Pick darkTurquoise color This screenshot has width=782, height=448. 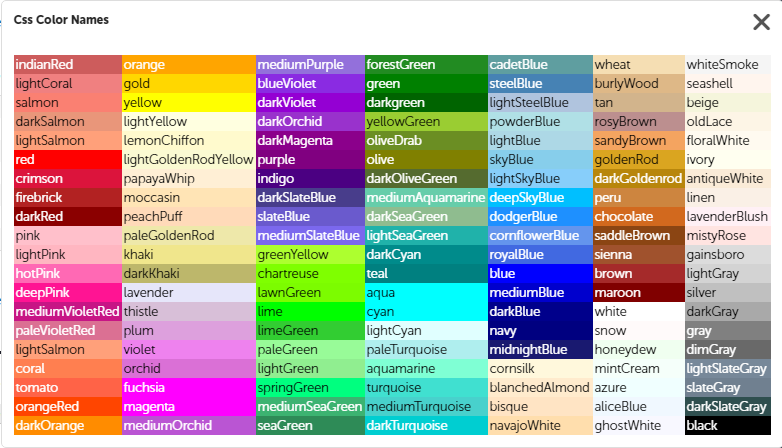pyautogui.click(x=426, y=425)
